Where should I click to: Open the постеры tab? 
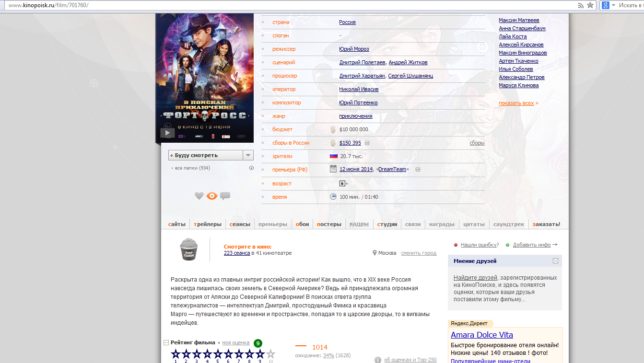[x=329, y=224]
